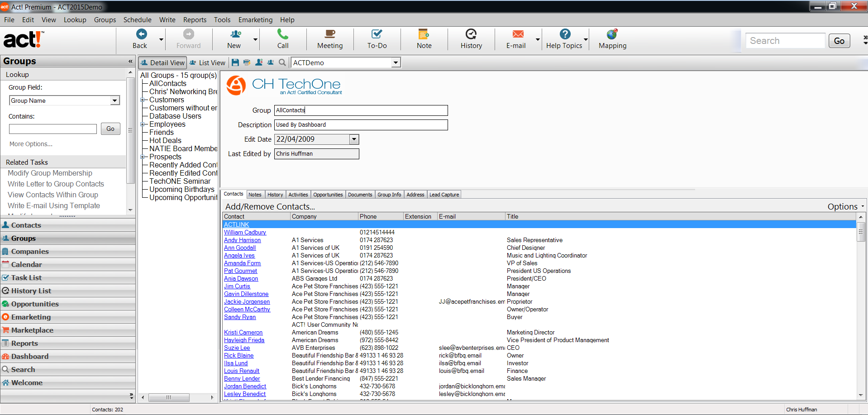Screen dimensions: 868x415
Task: Open the Schedule menu
Action: [137, 20]
